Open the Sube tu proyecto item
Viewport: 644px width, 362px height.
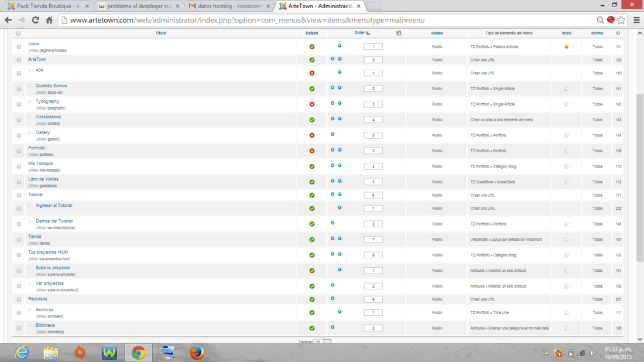click(x=53, y=268)
